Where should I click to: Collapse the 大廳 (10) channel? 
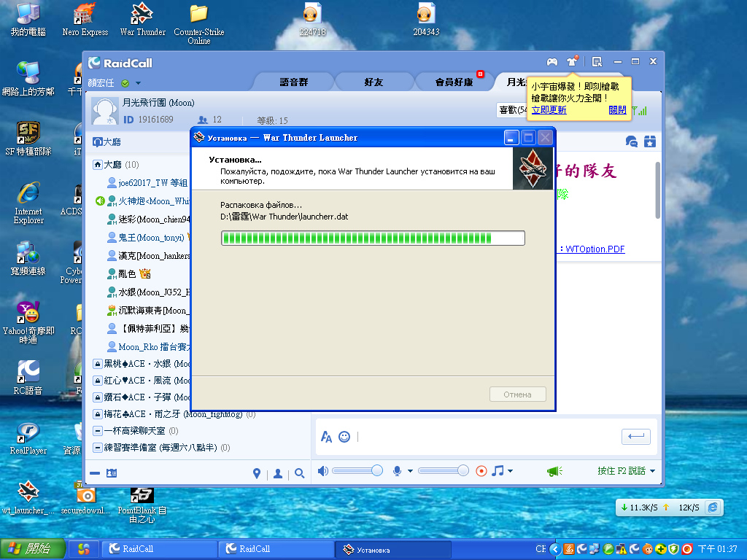[97, 165]
